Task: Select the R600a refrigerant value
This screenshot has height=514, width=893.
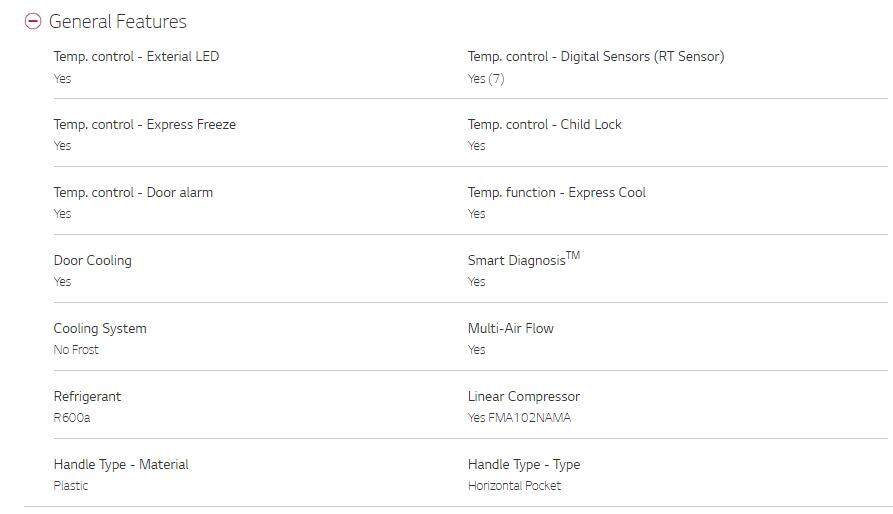Action: [72, 418]
